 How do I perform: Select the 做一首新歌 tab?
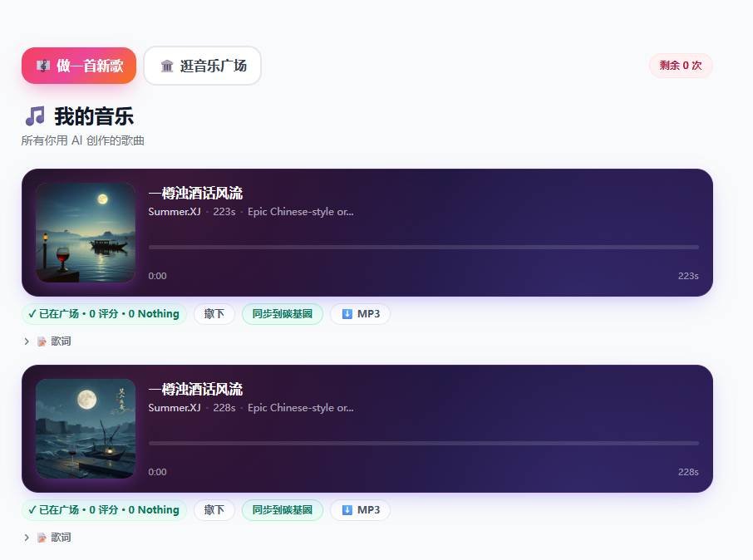(x=79, y=66)
